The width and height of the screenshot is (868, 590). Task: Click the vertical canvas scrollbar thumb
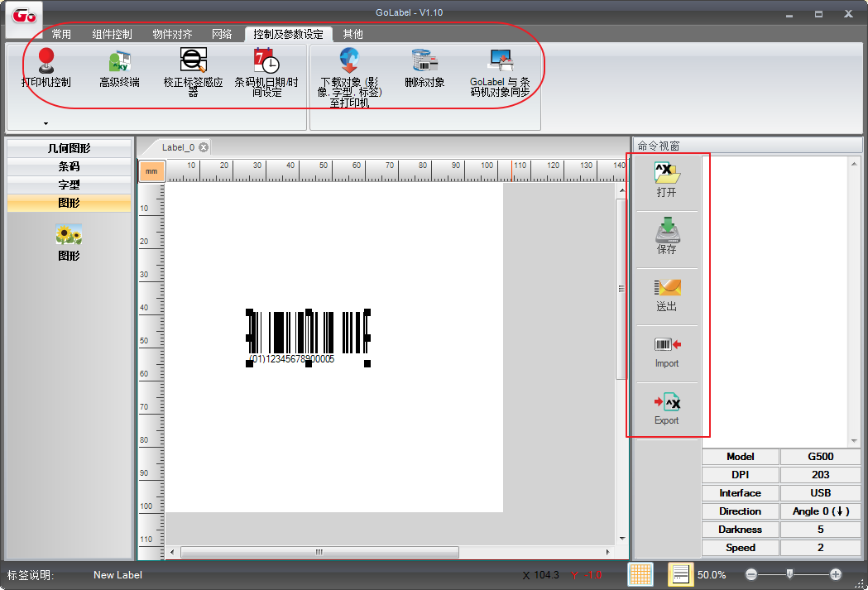click(621, 289)
